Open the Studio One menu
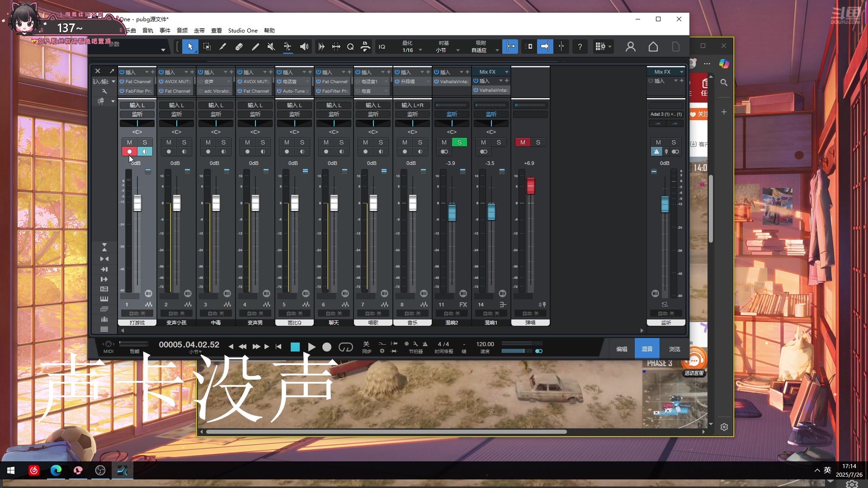Screen dimensions: 868x488 click(x=243, y=30)
